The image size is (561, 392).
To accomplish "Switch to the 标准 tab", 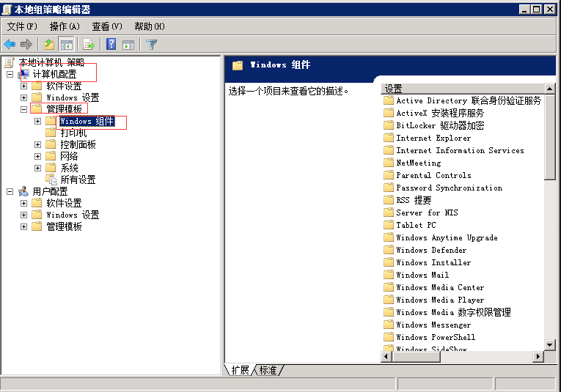I will pyautogui.click(x=268, y=371).
